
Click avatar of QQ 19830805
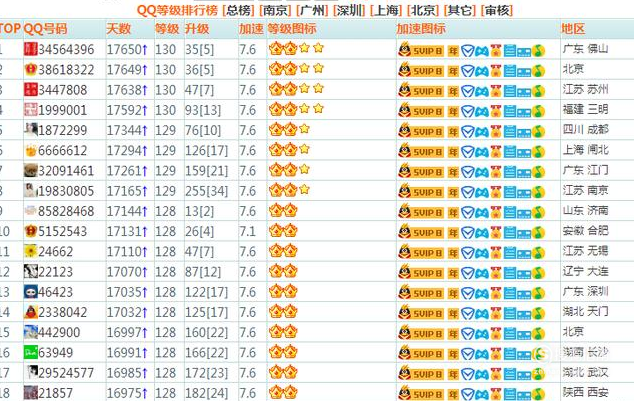point(30,190)
